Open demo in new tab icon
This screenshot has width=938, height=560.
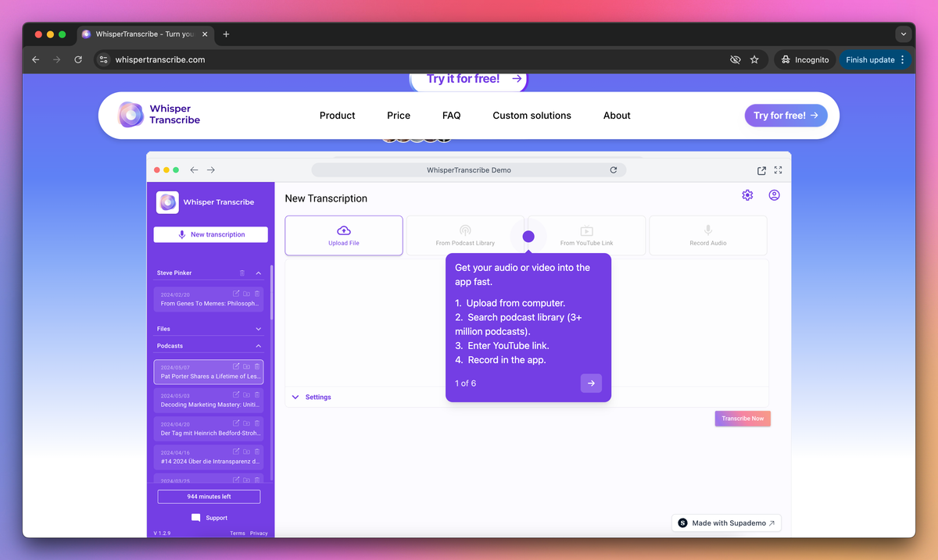point(761,170)
